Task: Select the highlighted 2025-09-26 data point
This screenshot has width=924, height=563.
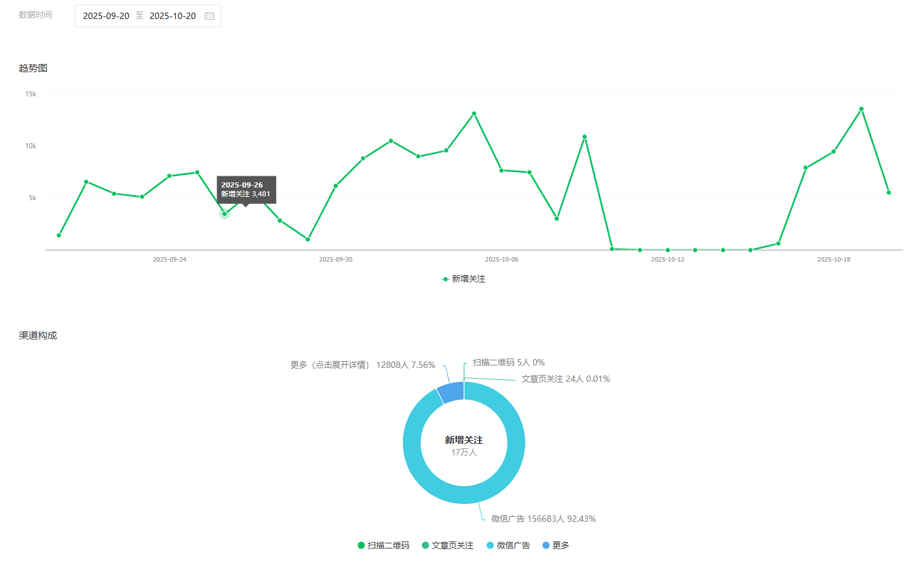Action: point(224,214)
